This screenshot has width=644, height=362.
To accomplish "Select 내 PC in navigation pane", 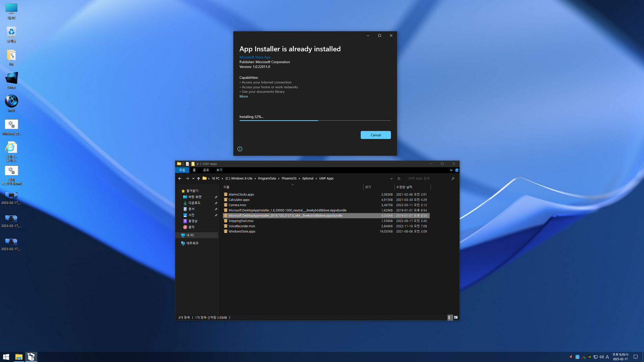I will 197,235.
